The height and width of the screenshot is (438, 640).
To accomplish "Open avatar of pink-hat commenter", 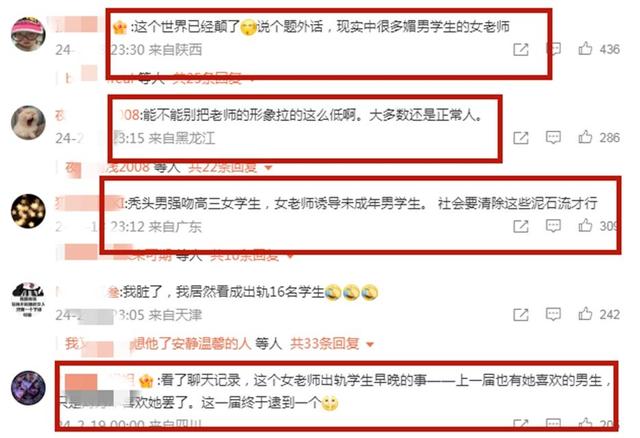I will (28, 34).
